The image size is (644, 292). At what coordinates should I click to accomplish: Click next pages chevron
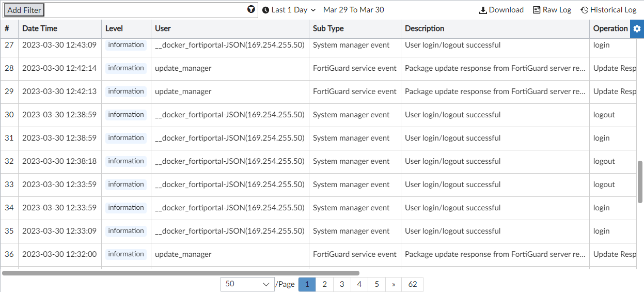pos(394,284)
